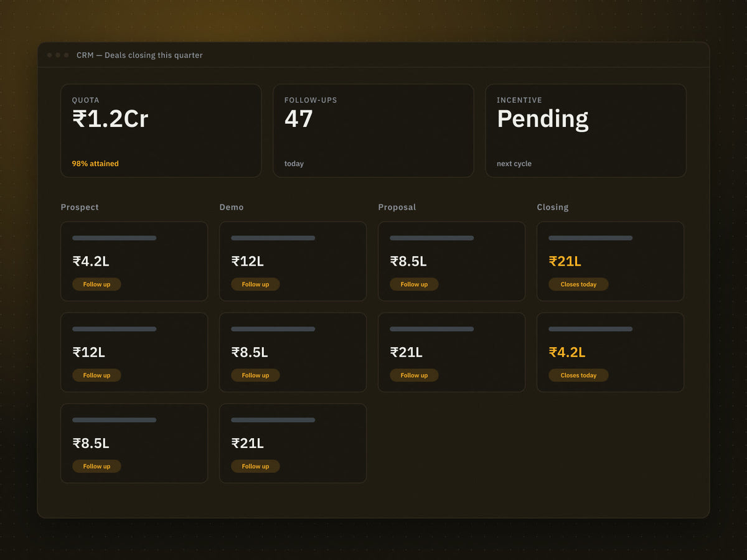Click Follow up on ₹4.2L Prospect deal
This screenshot has height=560, width=747.
click(x=96, y=284)
